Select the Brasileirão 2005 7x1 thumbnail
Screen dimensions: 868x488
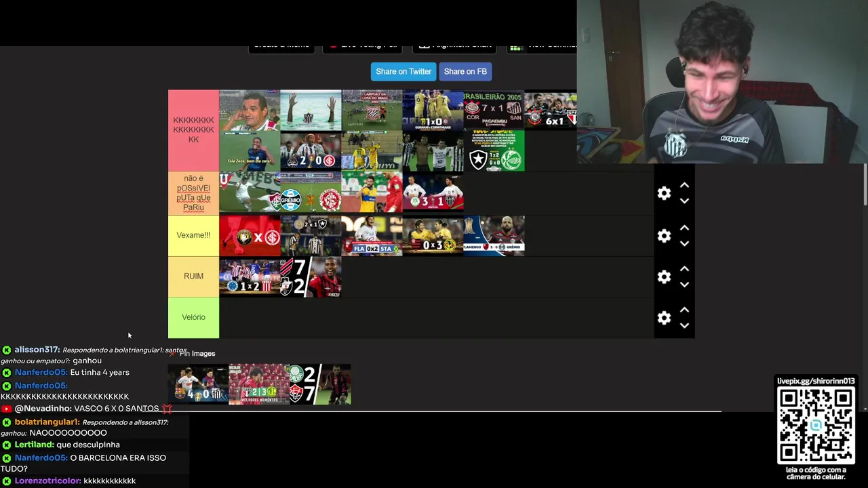494,110
